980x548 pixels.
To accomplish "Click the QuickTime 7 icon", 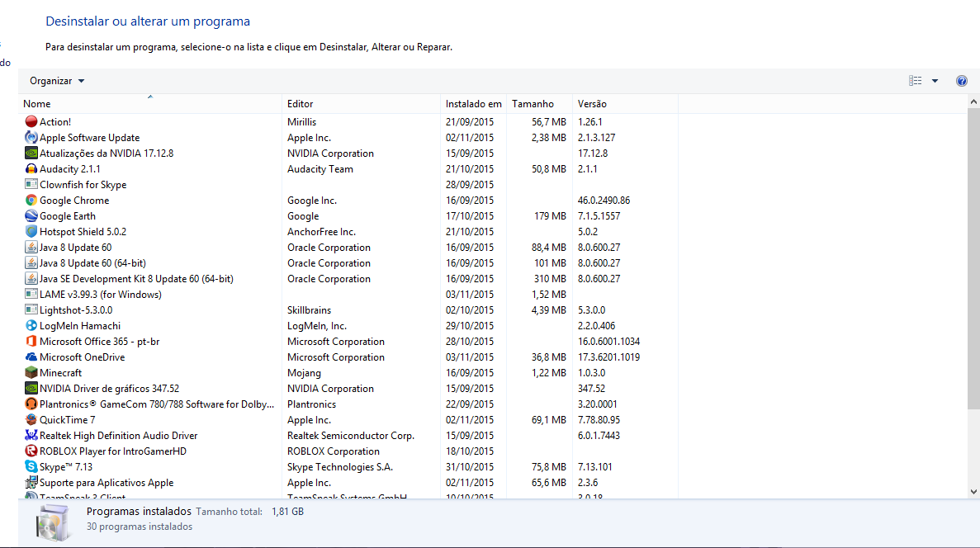I will (31, 420).
